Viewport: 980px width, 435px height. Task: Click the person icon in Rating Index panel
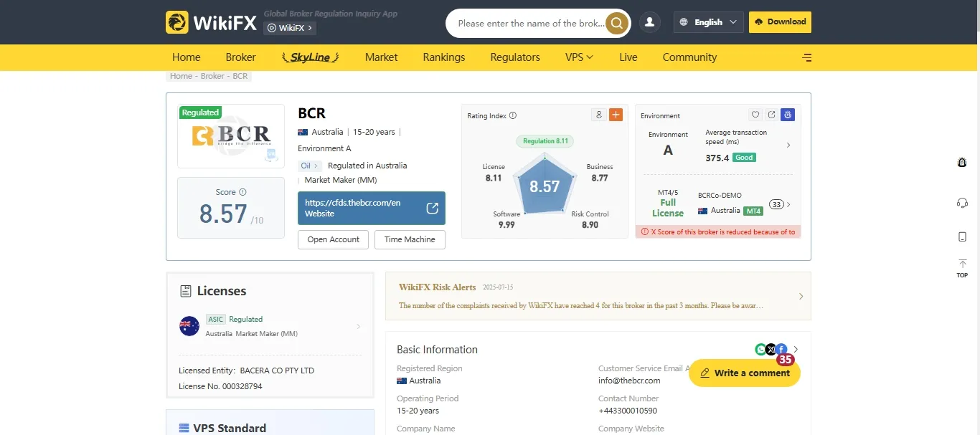pyautogui.click(x=598, y=115)
